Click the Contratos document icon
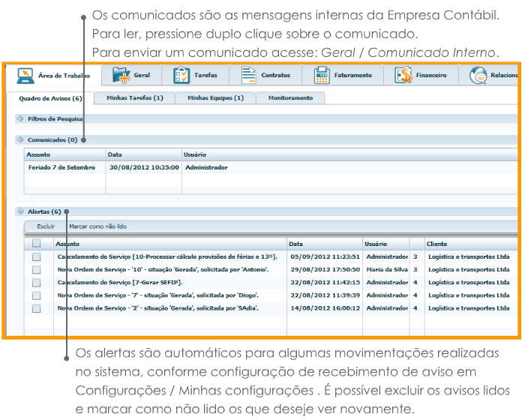 [x=249, y=75]
